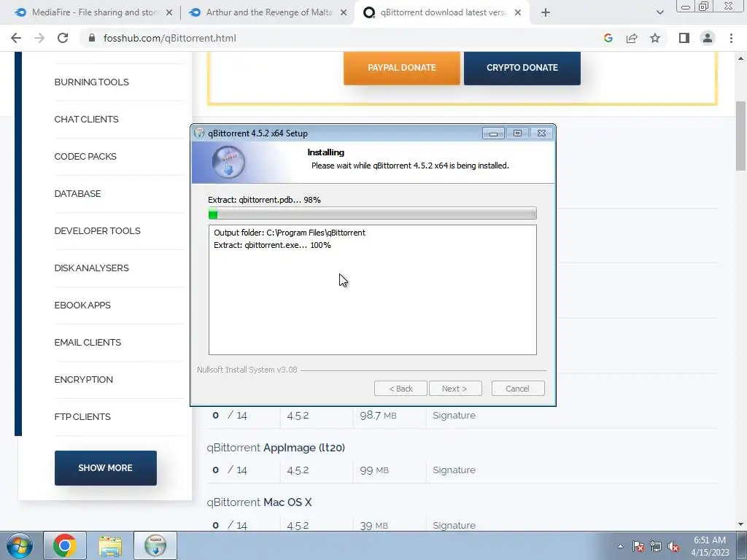Viewport: 747px width, 560px height.
Task: Click Action Center flag tray icon
Action: click(638, 546)
